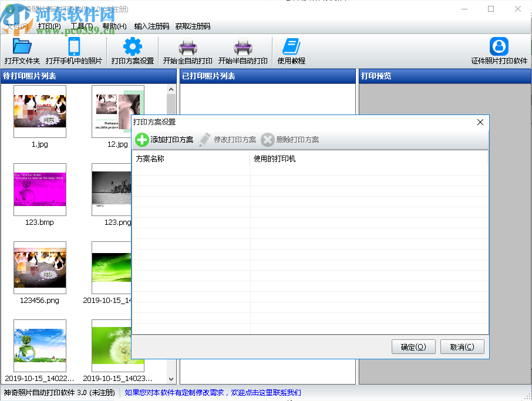
Task: Open photos from phone (打开手机中的照片) icon
Action: point(74,46)
